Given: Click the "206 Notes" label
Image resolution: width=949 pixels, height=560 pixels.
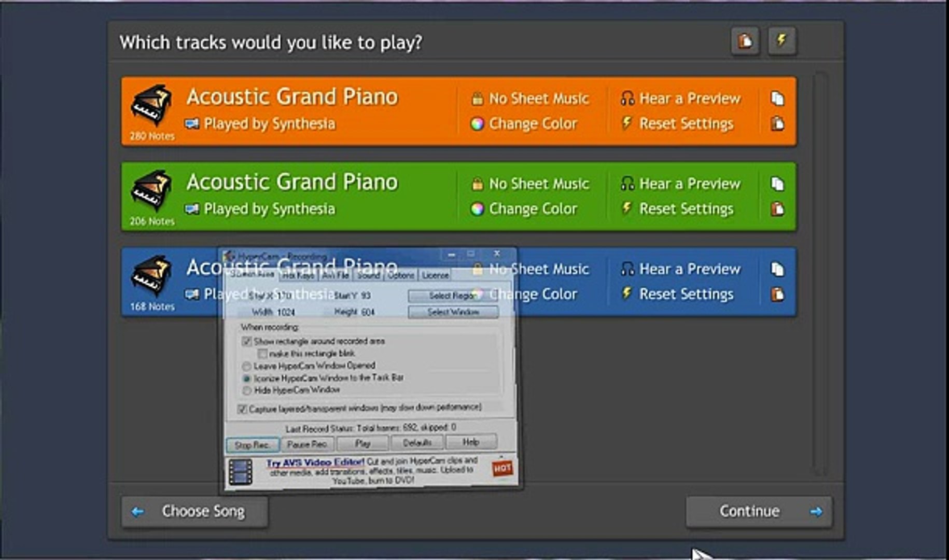Looking at the screenshot, I should pos(152,221).
